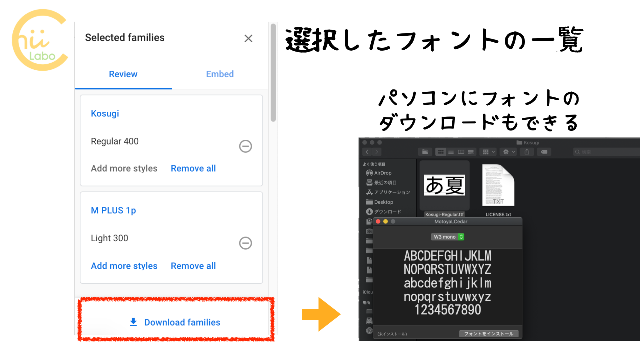Remove the Kosugi Regular 400 style
644x352 pixels.
click(x=245, y=146)
